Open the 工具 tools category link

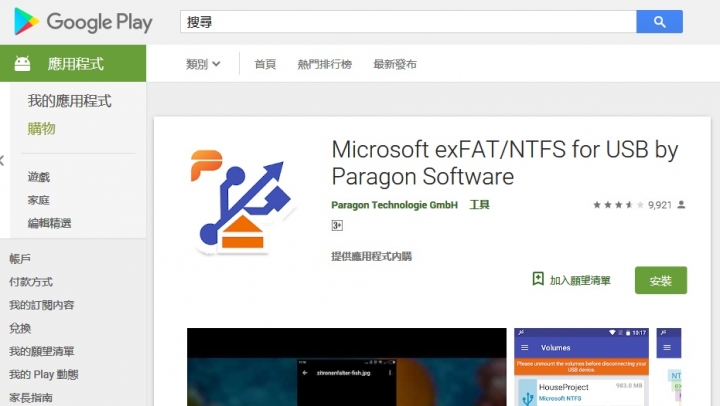[x=479, y=205]
